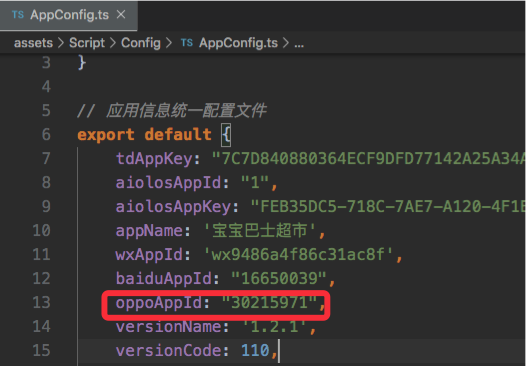
Task: Click line number 15 in the gutter
Action: click(42, 350)
